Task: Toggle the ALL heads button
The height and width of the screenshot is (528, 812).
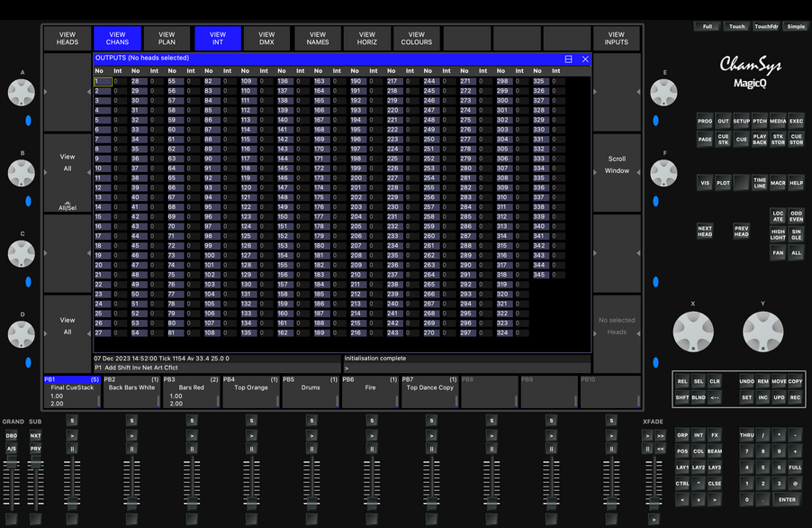Action: point(797,253)
